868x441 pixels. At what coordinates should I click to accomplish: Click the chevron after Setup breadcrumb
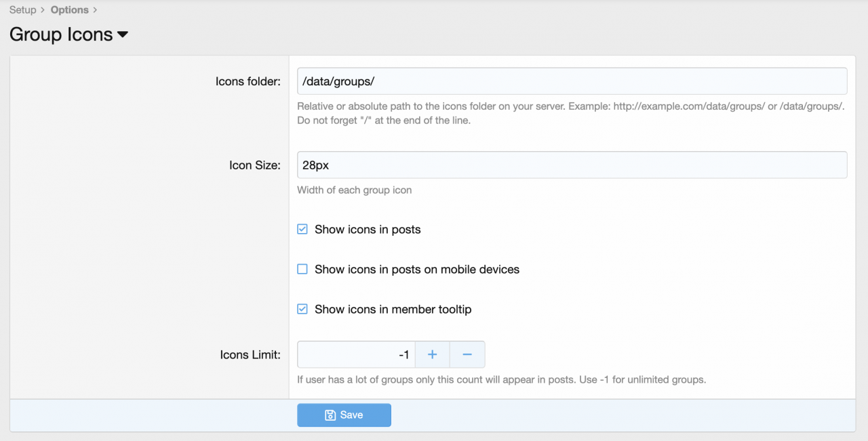pyautogui.click(x=43, y=10)
